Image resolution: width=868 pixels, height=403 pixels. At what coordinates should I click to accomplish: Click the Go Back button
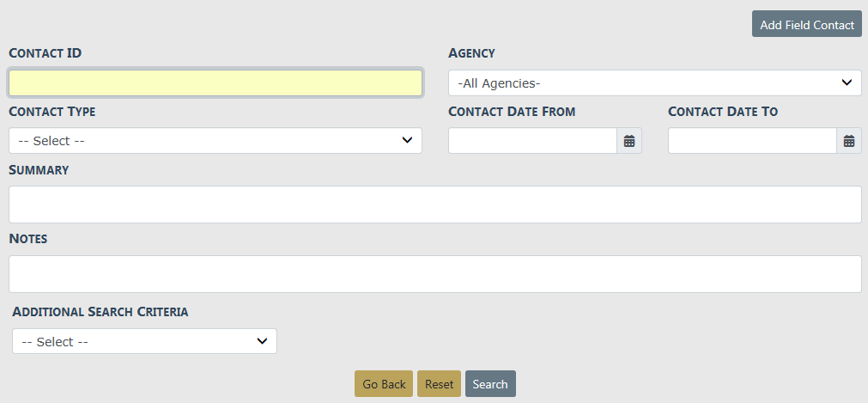[x=384, y=384]
